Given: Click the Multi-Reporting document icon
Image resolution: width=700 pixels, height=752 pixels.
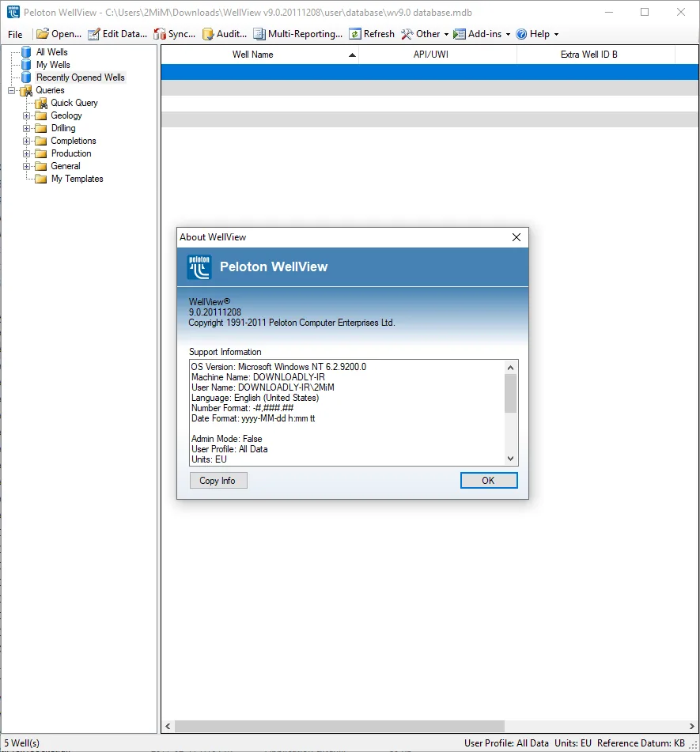Looking at the screenshot, I should [259, 33].
